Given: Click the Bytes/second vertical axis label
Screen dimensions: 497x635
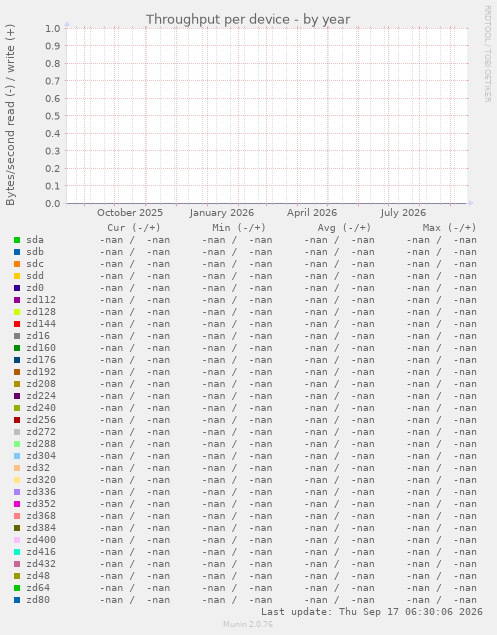Looking at the screenshot, I should click(x=10, y=115).
